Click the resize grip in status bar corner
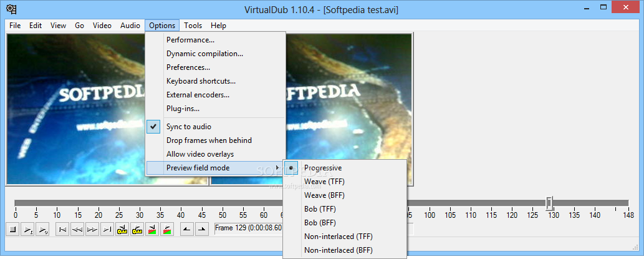 (x=635, y=247)
